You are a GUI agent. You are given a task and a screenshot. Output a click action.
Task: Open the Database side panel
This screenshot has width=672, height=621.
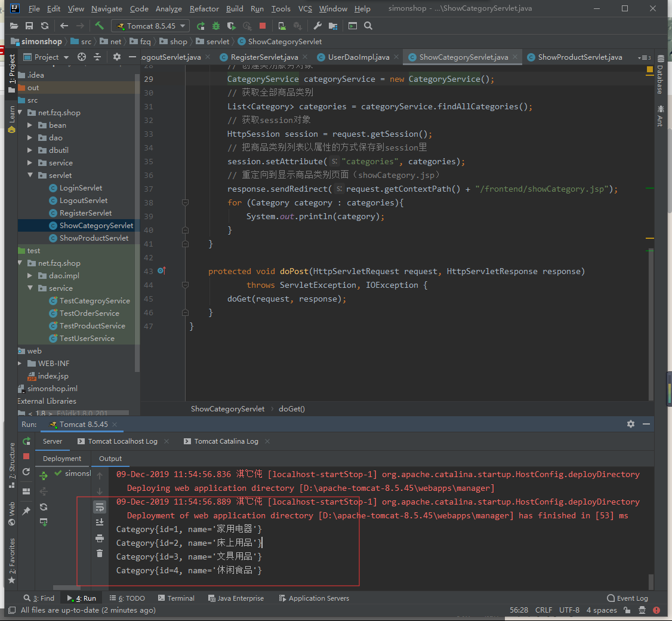point(661,75)
